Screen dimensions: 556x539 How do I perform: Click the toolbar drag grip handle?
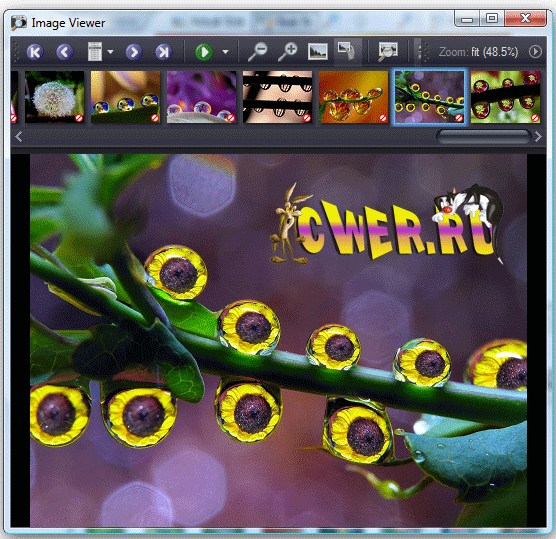tap(16, 52)
